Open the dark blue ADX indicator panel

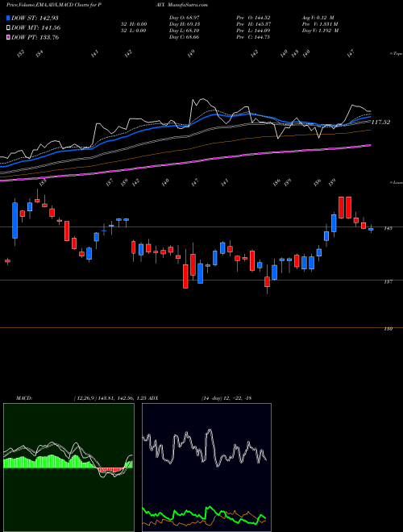[206, 468]
